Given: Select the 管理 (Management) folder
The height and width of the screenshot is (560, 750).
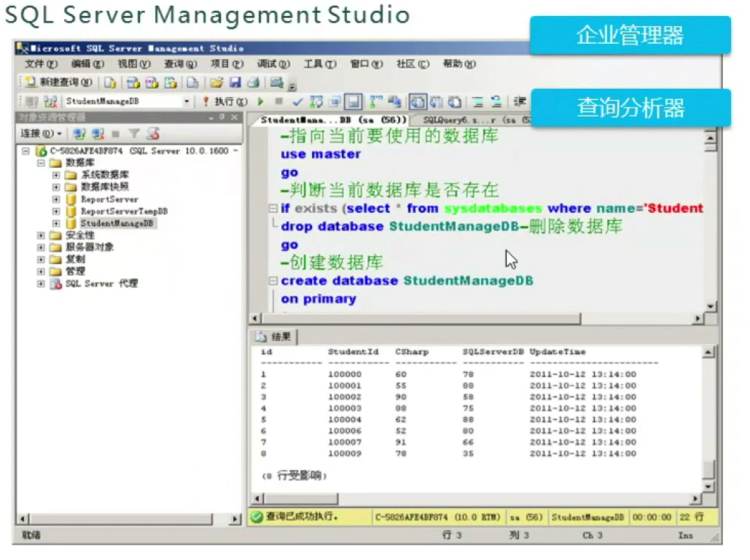Looking at the screenshot, I should pyautogui.click(x=75, y=271).
